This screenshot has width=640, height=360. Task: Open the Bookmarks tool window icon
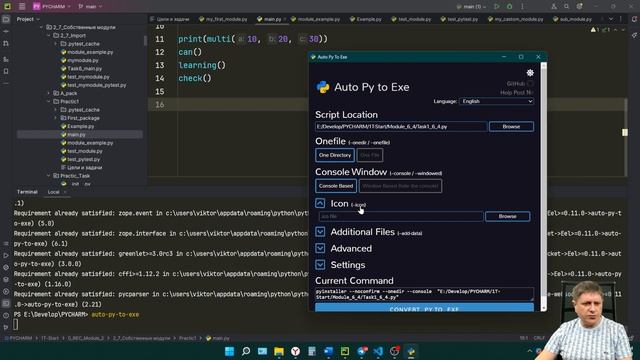(x=6, y=71)
